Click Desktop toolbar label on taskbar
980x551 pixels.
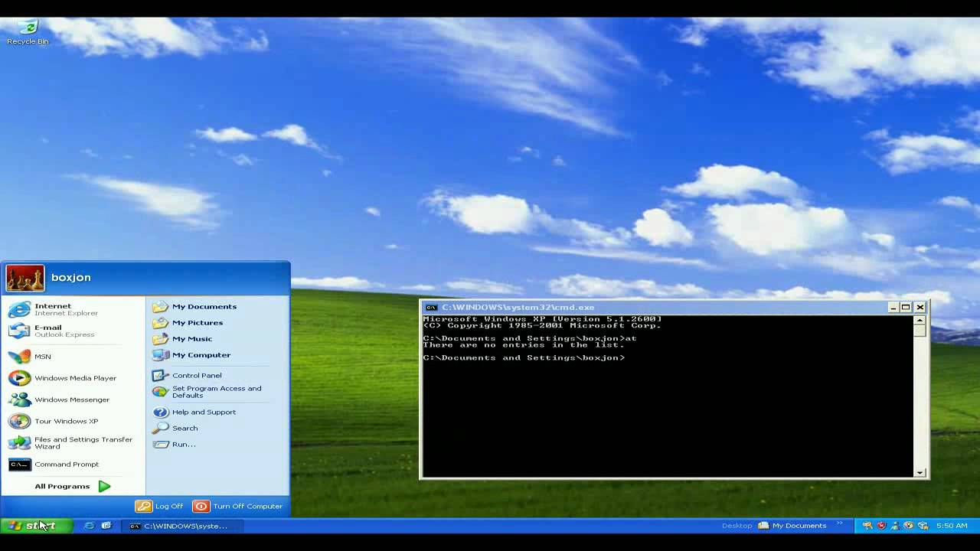click(x=737, y=526)
